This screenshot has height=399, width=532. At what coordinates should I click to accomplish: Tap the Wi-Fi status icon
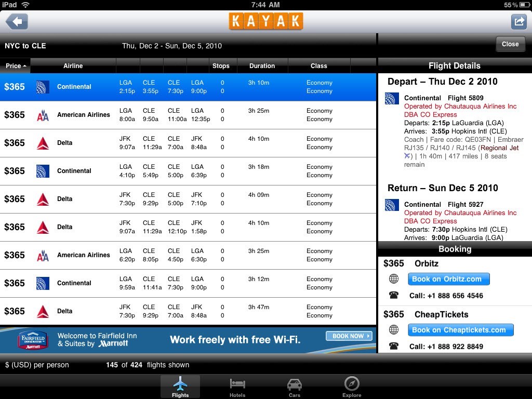pos(25,5)
